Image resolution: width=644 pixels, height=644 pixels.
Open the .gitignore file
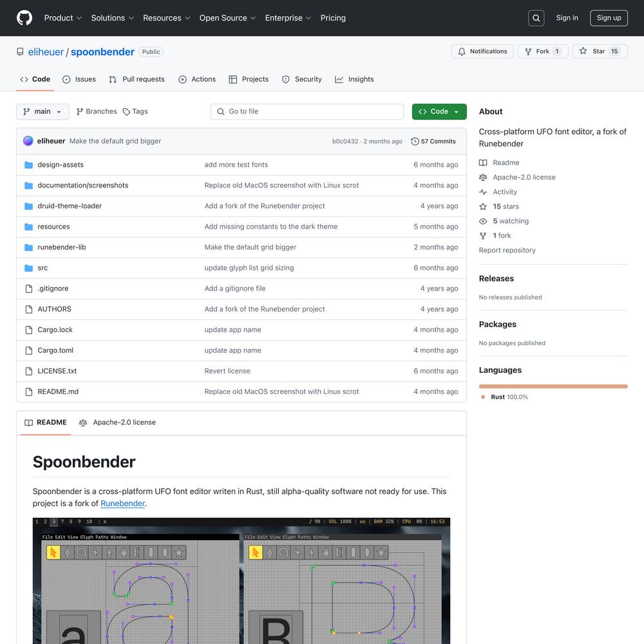coord(53,289)
